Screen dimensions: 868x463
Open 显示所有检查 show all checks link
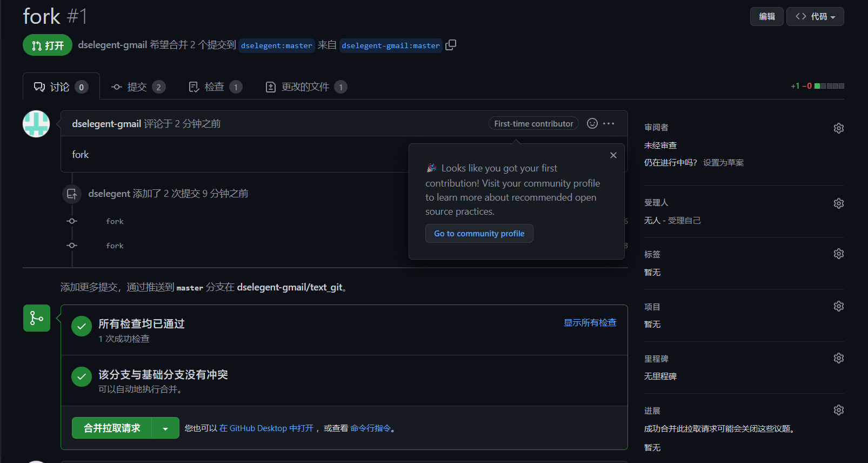coord(590,322)
